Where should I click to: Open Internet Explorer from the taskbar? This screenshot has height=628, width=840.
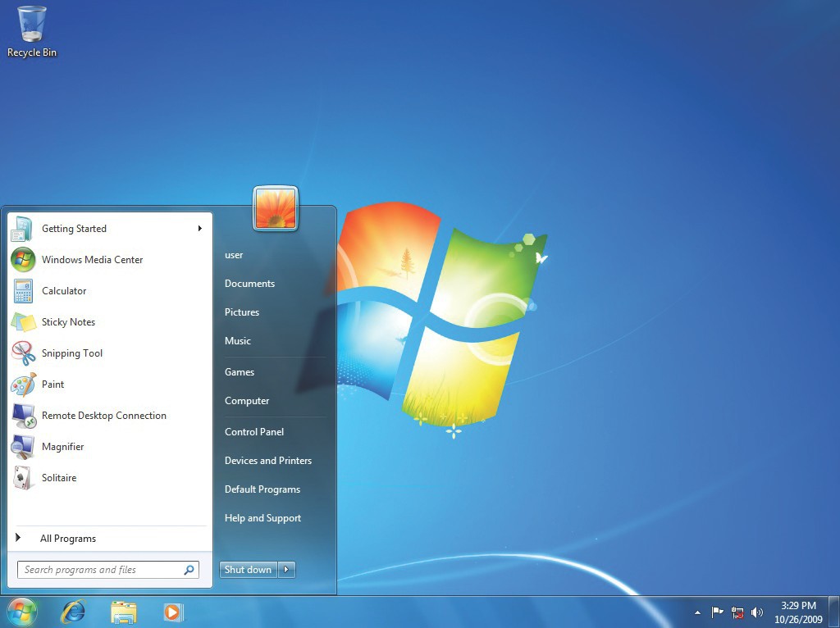[74, 612]
